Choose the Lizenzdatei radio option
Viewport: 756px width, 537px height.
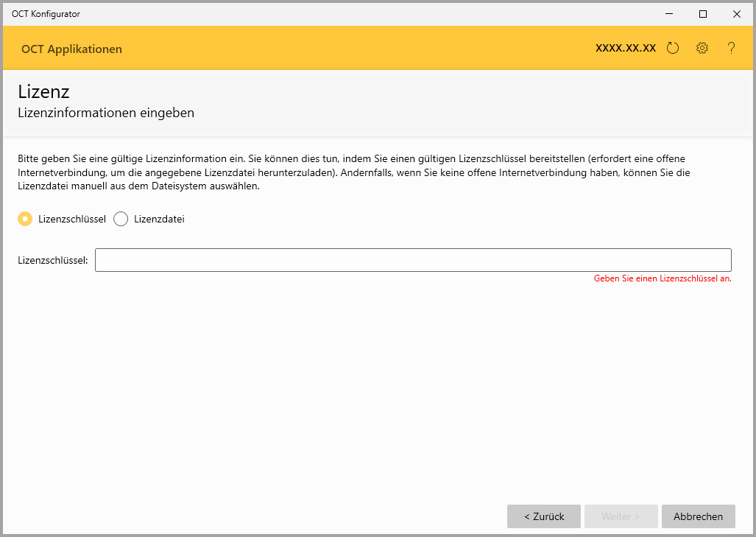tap(121, 219)
